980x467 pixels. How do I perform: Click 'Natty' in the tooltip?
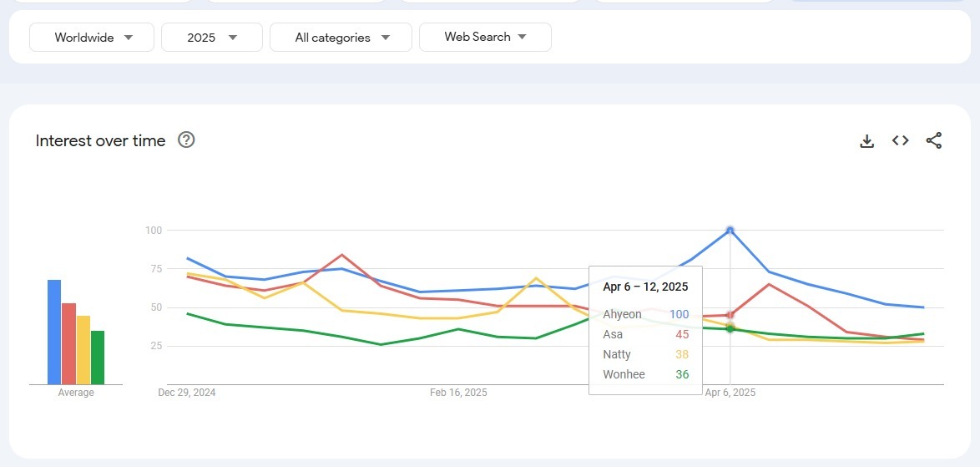616,354
